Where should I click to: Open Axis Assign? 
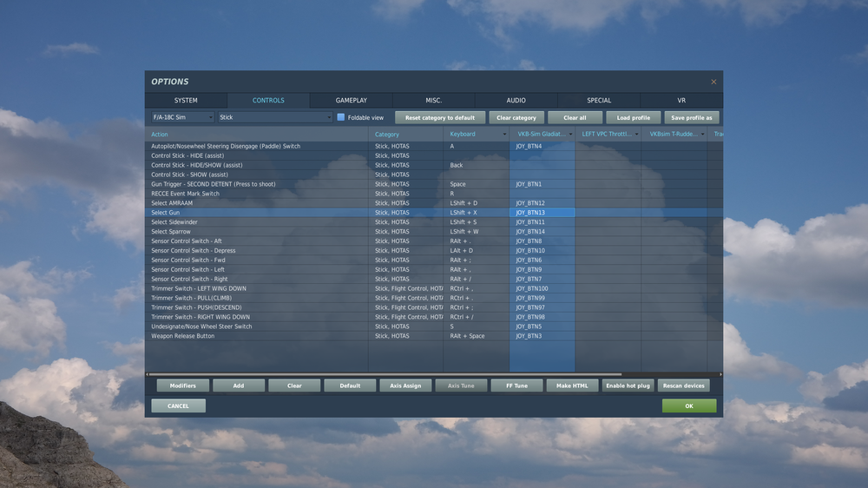tap(405, 386)
